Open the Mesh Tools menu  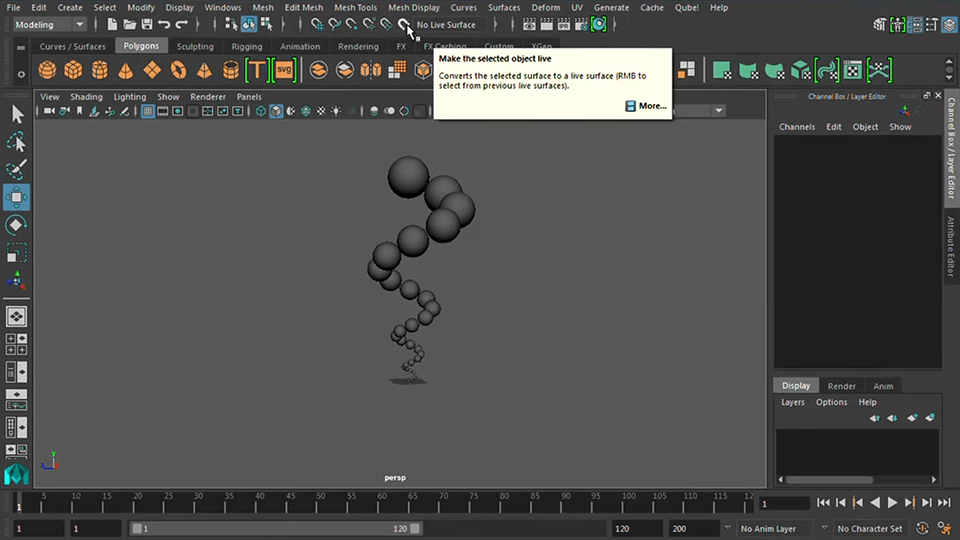coord(355,7)
